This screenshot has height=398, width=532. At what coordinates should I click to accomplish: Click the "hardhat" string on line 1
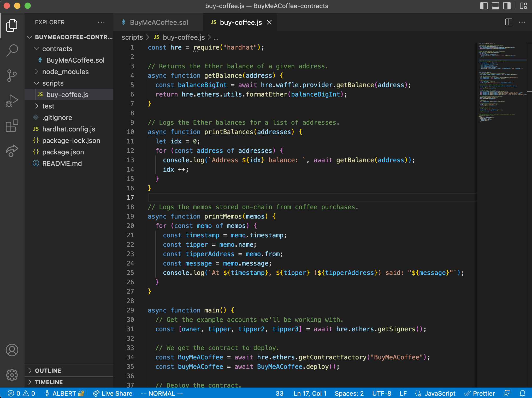240,47
